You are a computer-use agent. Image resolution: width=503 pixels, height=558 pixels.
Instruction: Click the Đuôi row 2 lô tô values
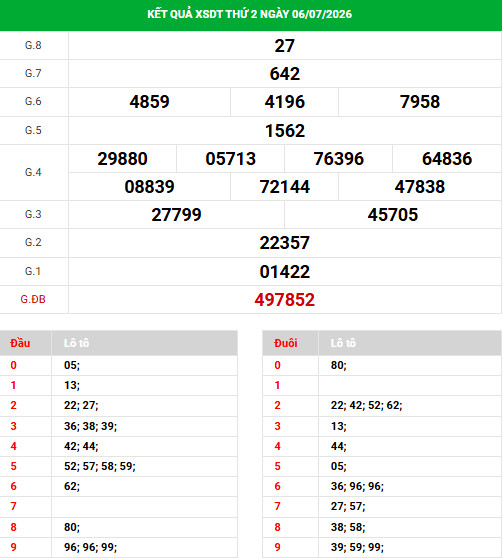tap(366, 405)
